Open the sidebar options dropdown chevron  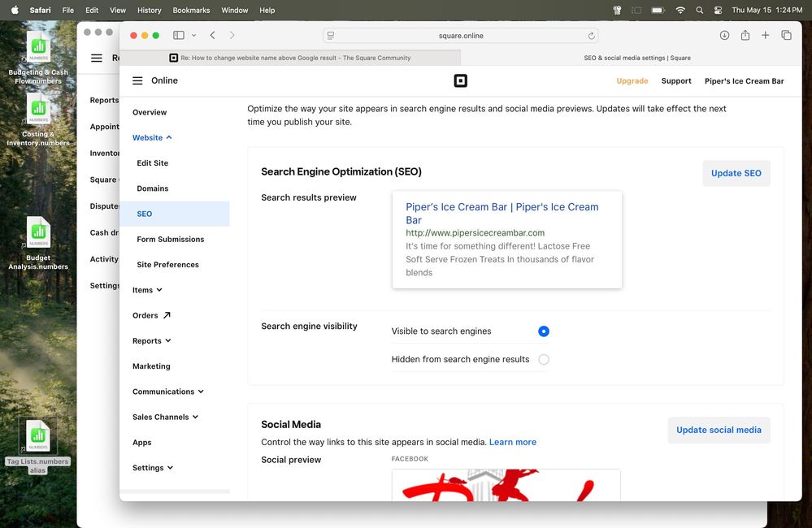click(x=193, y=35)
